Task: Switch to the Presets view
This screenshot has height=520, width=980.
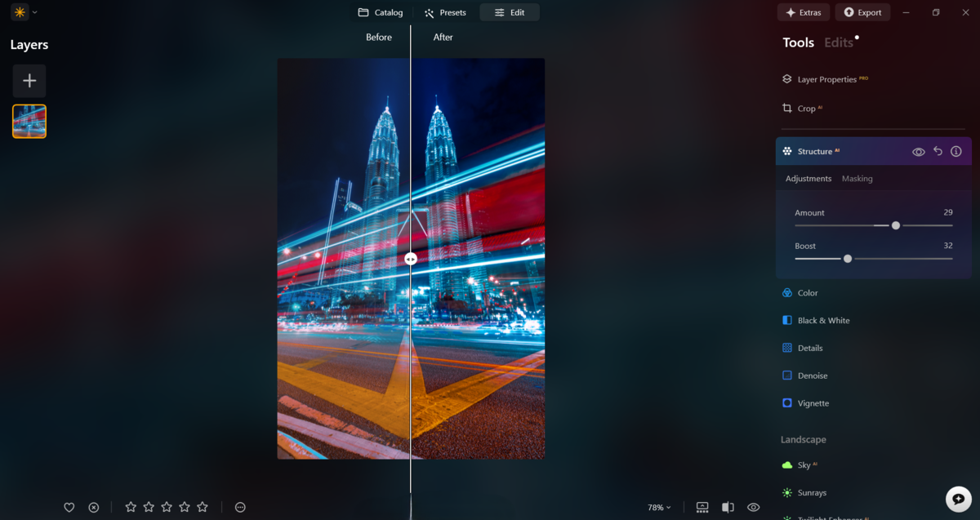Action: (x=444, y=12)
